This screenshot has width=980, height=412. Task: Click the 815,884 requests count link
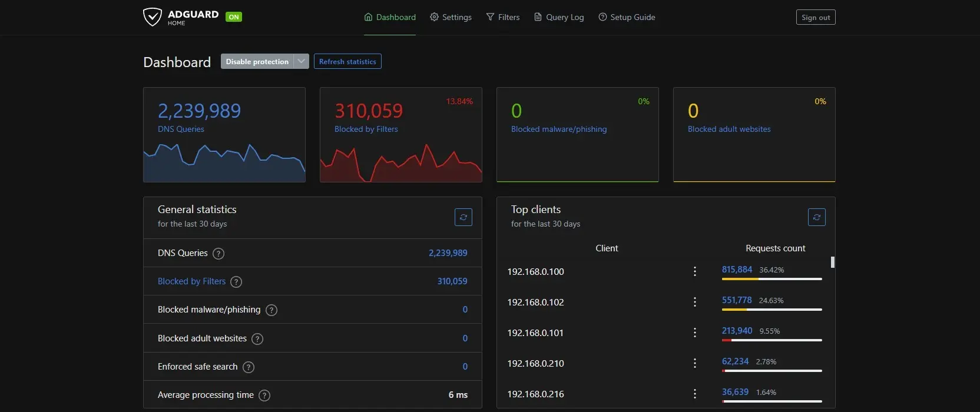click(737, 270)
